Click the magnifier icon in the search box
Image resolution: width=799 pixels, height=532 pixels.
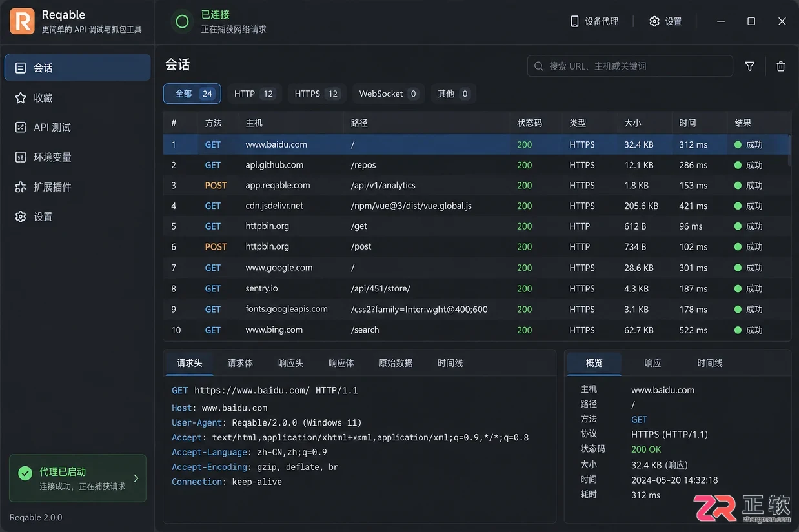coord(539,66)
